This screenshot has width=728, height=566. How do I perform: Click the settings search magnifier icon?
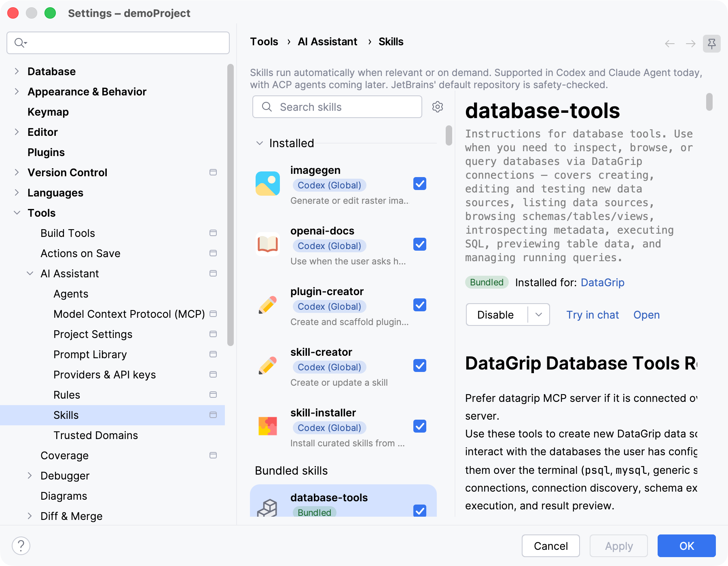point(20,42)
